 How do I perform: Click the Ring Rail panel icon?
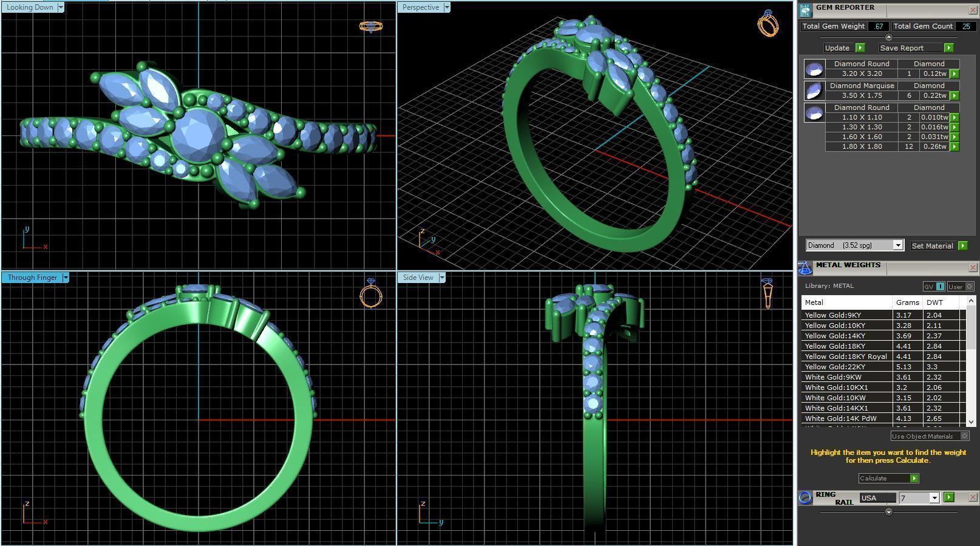(805, 498)
